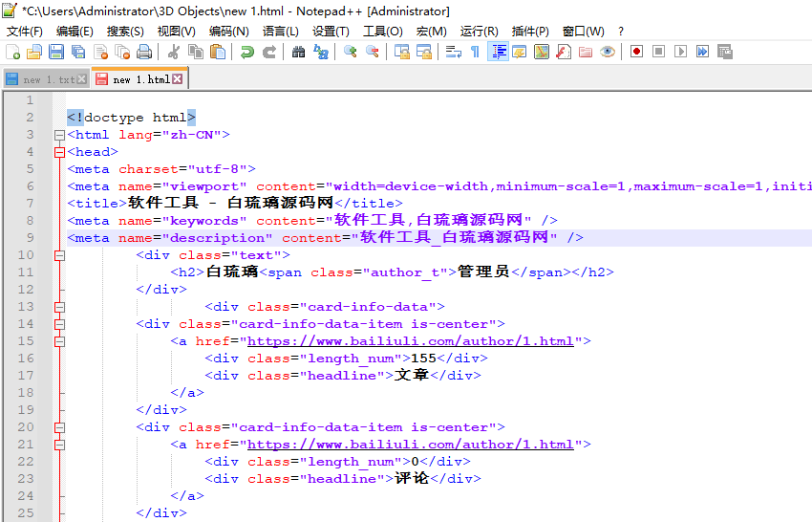Viewport: 812px width, 522px height.
Task: Collapse the div fold marker on line 20
Action: [x=59, y=427]
